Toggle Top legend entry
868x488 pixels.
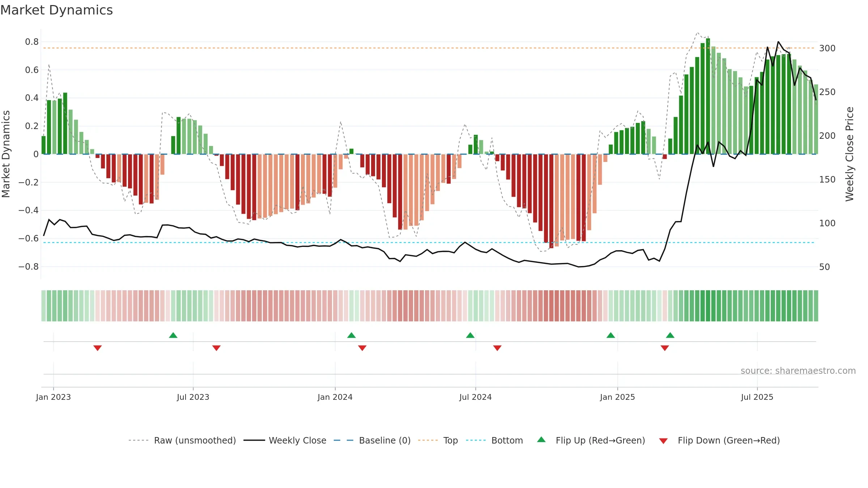(x=438, y=440)
